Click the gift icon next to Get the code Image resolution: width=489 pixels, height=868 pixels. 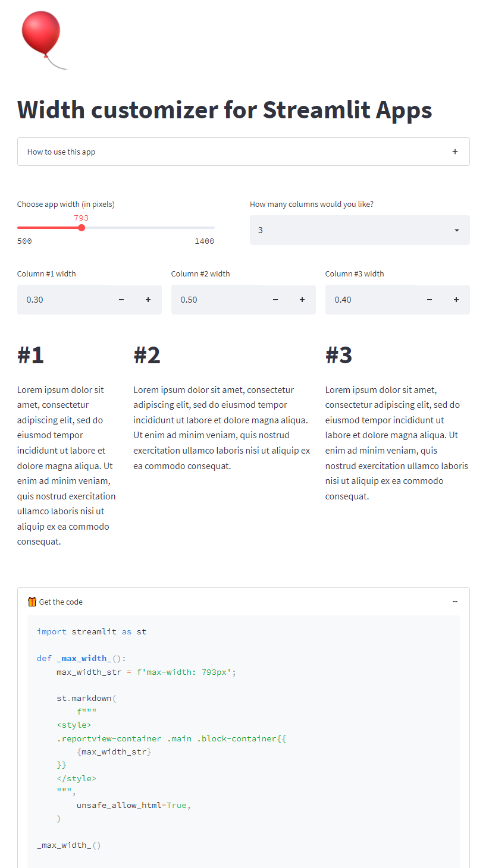pyautogui.click(x=32, y=602)
